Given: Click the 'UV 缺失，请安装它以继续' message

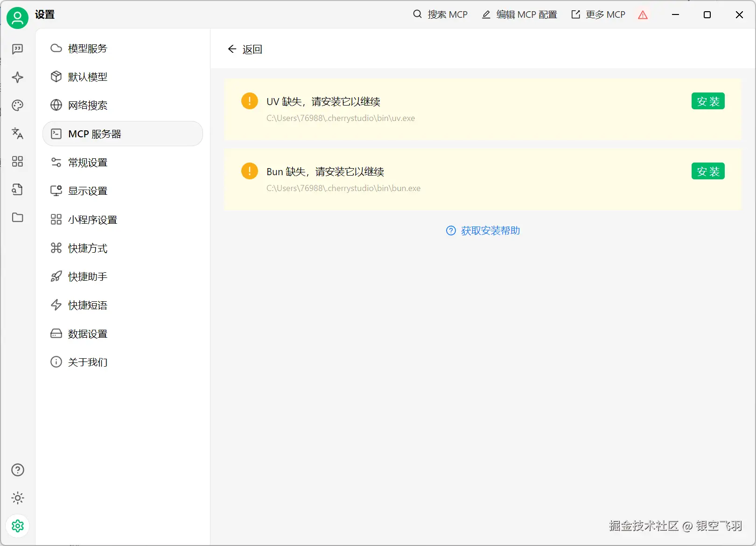Looking at the screenshot, I should [323, 101].
